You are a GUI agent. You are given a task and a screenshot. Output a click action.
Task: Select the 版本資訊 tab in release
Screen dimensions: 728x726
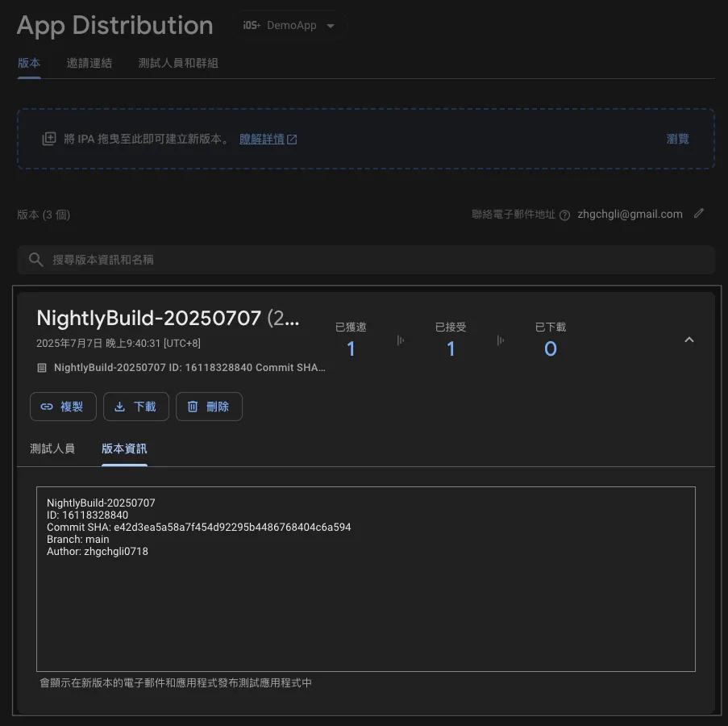click(124, 449)
